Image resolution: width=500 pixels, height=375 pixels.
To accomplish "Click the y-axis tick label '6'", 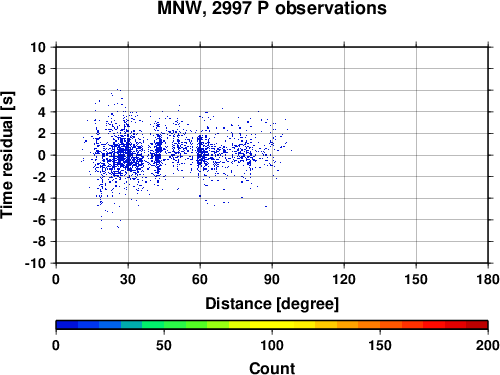I will click(42, 90).
